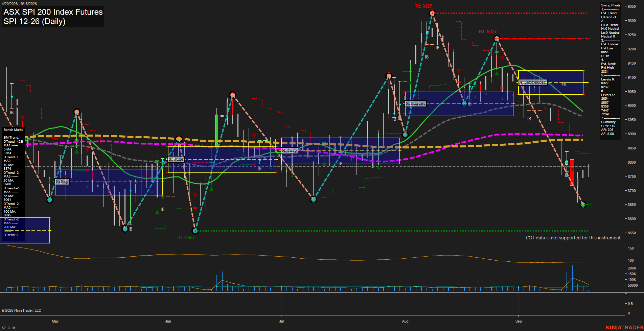Viewport: 644px width, 331px height.
Task: Click the BM Trend DTrend -42% entry
Action: click(14, 140)
